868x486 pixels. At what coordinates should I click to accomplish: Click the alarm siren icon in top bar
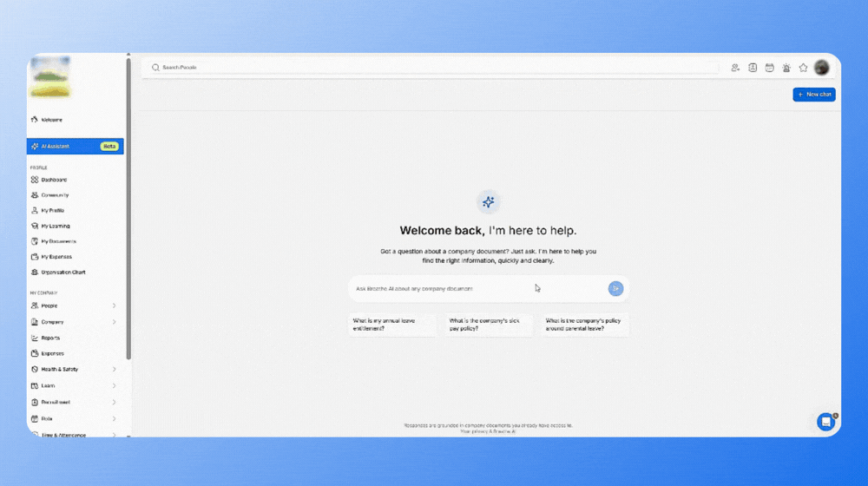(x=786, y=68)
